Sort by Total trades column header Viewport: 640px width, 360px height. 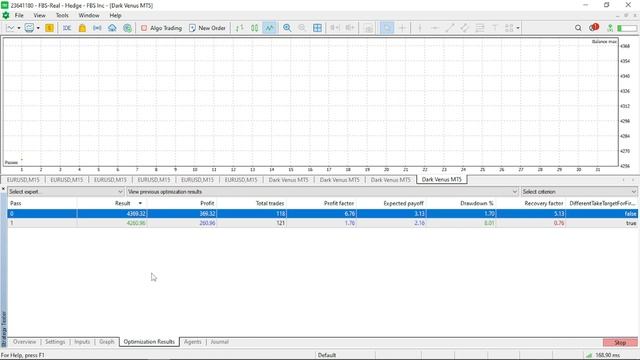pyautogui.click(x=251, y=203)
